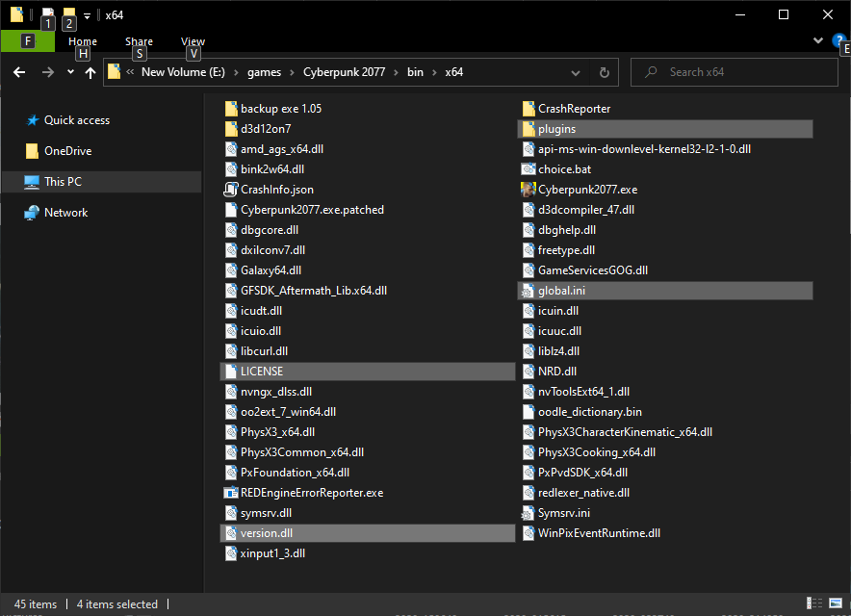Switch to details view in status bar
851x616 pixels.
(x=814, y=603)
